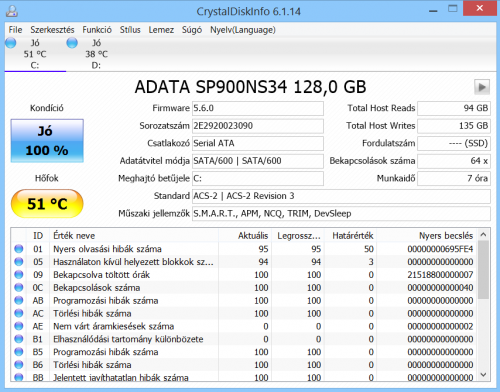The width and height of the screenshot is (500, 392).
Task: Click the transfer mode field SATA/600
Action: 258,161
